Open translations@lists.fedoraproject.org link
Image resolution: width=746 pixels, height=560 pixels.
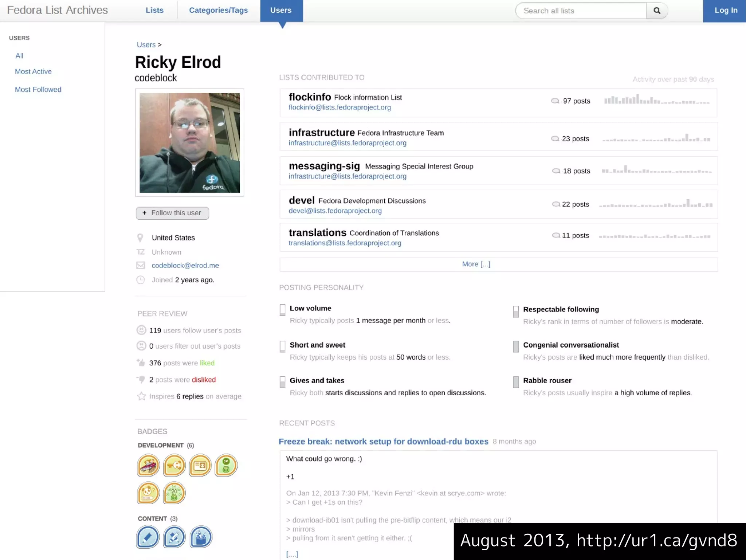pyautogui.click(x=345, y=243)
